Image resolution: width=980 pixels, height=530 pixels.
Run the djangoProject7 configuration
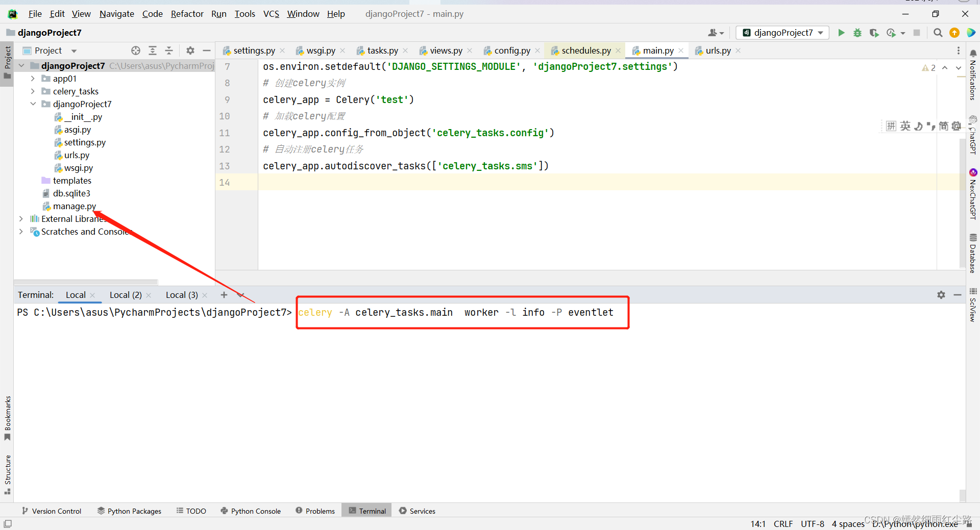[841, 32]
